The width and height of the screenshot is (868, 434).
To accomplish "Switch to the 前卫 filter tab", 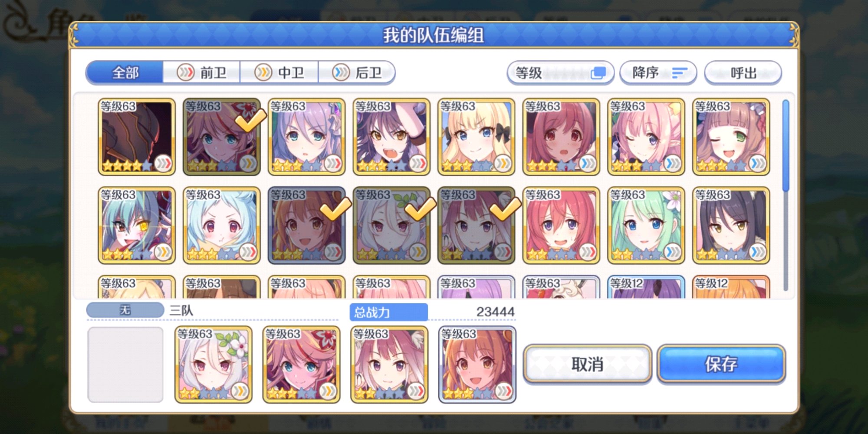I will (x=201, y=72).
